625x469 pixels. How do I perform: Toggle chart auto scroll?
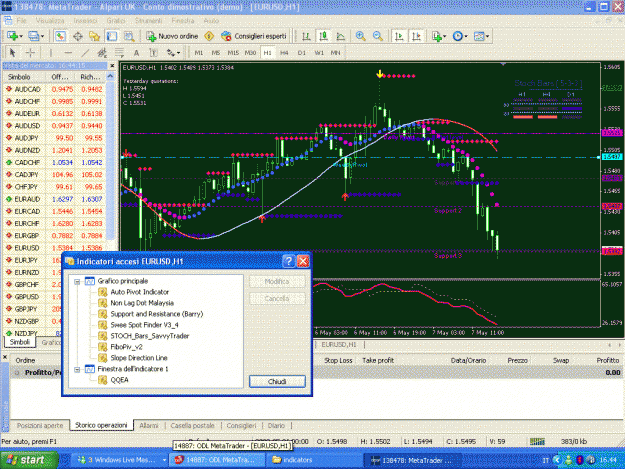[399, 36]
